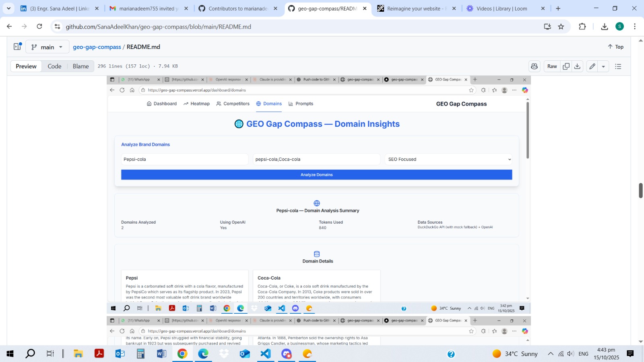The image size is (644, 362).
Task: Open the main branch selector dropdown
Action: tap(47, 47)
